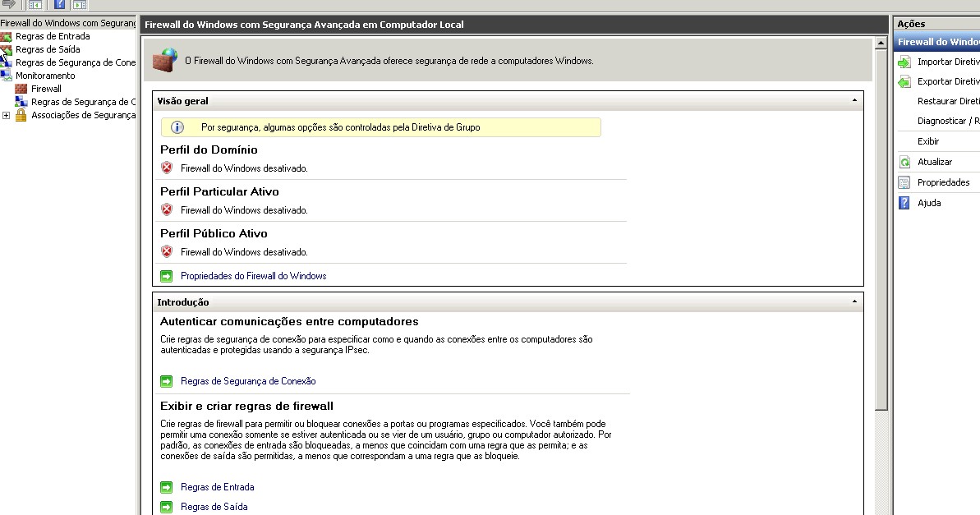Click the Ajuda question mark icon in Ações
Viewport: 980px width, 515px height.
click(904, 203)
